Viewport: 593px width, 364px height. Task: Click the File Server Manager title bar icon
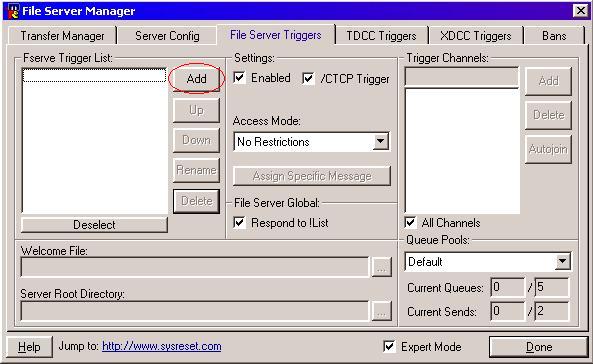tap(14, 11)
